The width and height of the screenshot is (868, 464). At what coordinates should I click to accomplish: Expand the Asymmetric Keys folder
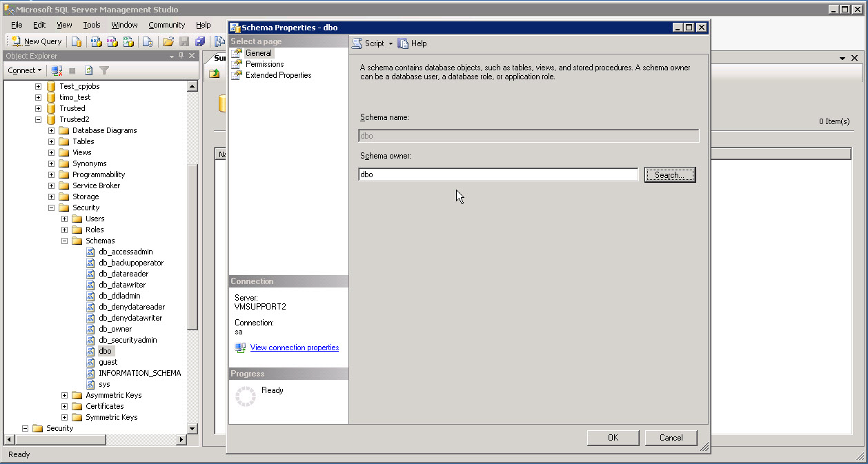tap(65, 395)
